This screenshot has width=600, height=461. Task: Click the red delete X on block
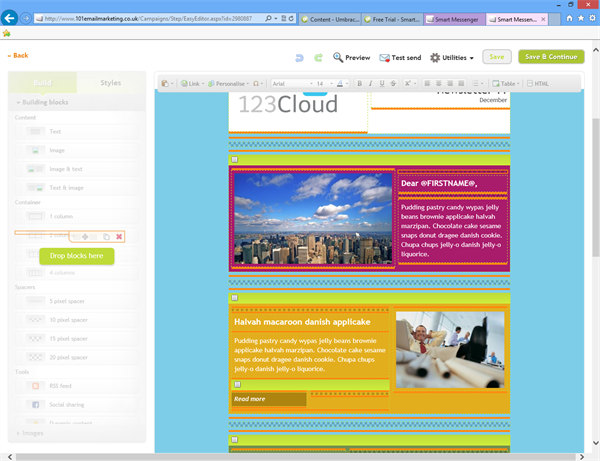click(x=119, y=237)
